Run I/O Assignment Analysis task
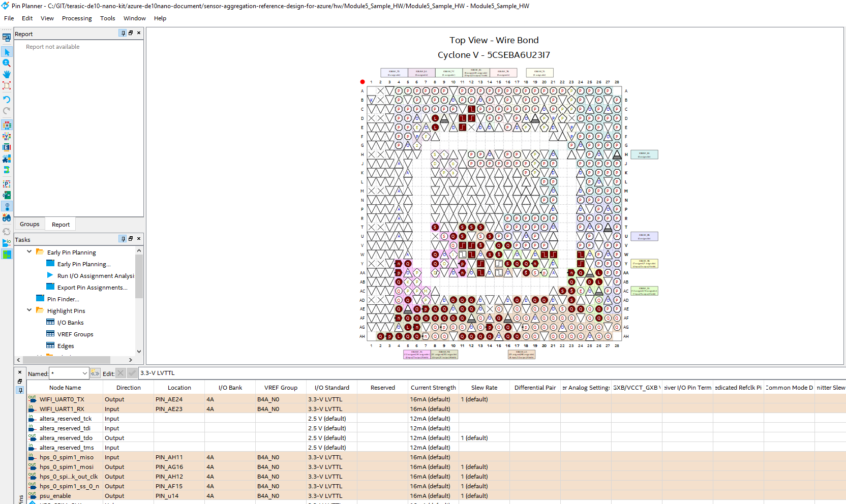Viewport: 846px width, 504px height. pyautogui.click(x=95, y=276)
